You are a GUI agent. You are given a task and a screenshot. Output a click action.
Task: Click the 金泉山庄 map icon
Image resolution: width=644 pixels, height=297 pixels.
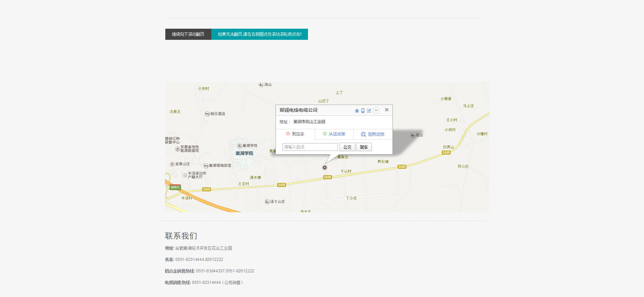click(x=172, y=164)
